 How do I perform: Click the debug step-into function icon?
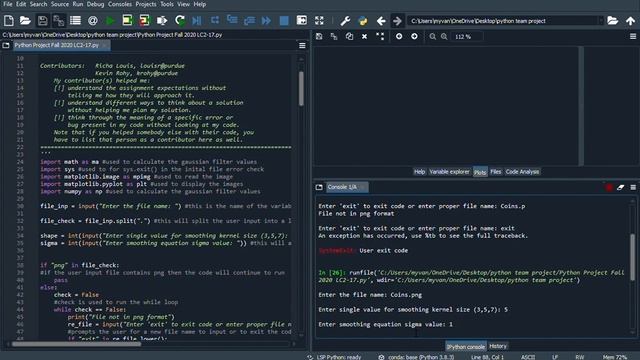tap(232, 20)
